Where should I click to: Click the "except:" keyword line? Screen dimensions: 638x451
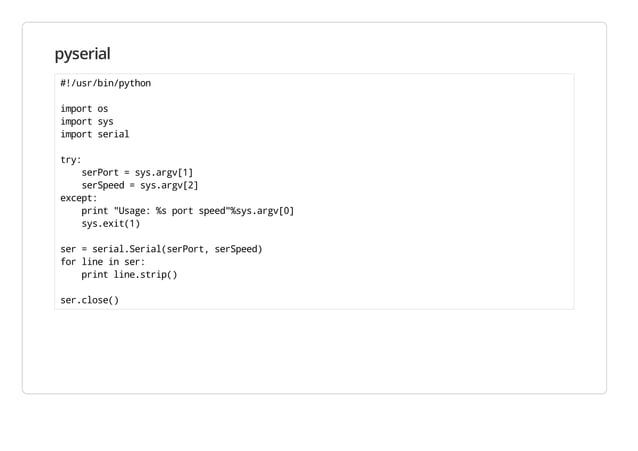pyautogui.click(x=79, y=198)
